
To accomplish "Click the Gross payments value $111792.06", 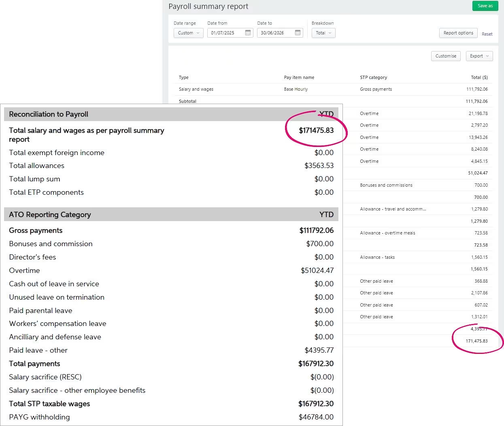I will click(317, 230).
